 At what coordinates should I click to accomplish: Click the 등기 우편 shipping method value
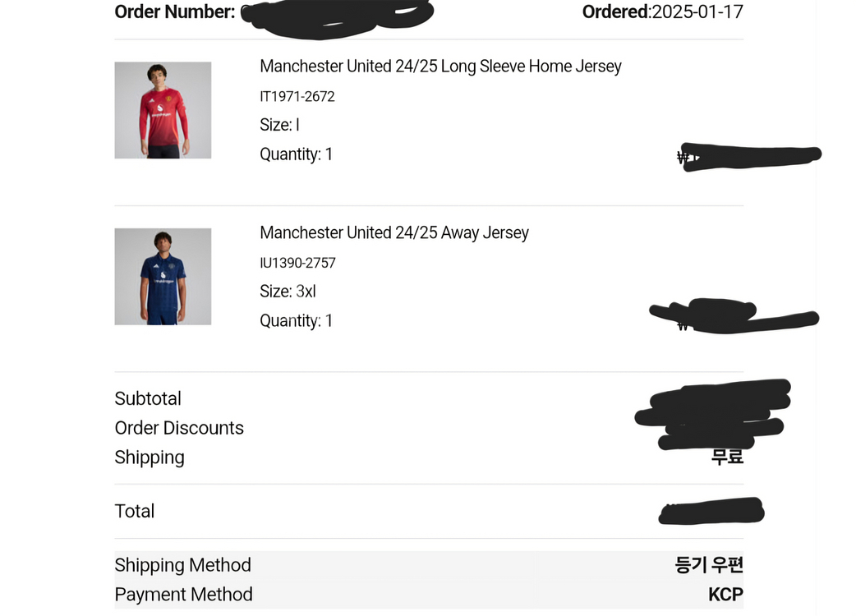coord(709,565)
